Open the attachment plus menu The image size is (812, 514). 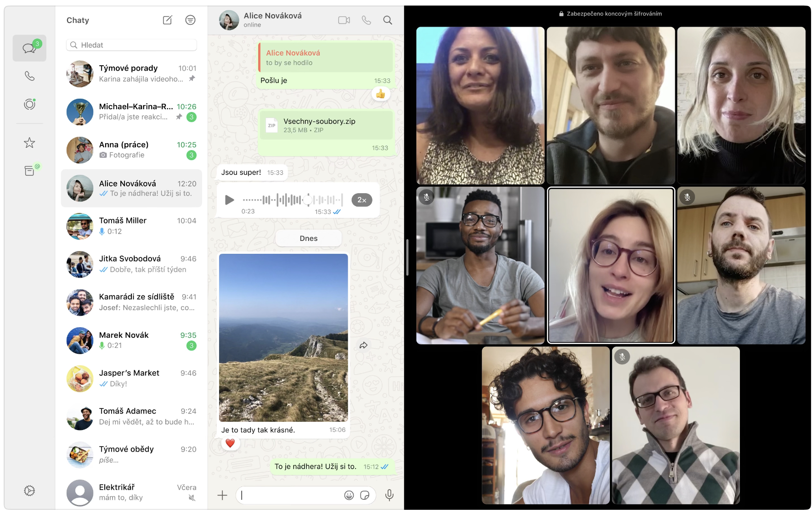(222, 495)
